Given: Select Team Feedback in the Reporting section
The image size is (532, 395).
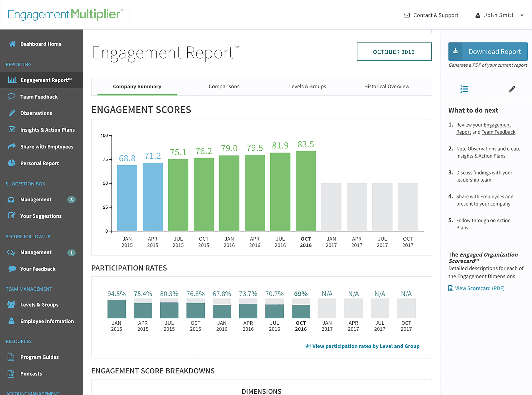Looking at the screenshot, I should [x=39, y=97].
